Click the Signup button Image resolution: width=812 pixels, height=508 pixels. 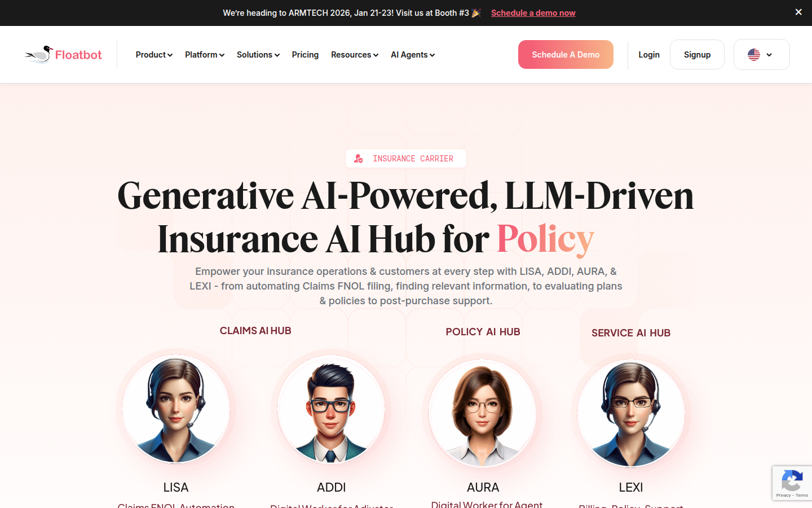[x=697, y=55]
